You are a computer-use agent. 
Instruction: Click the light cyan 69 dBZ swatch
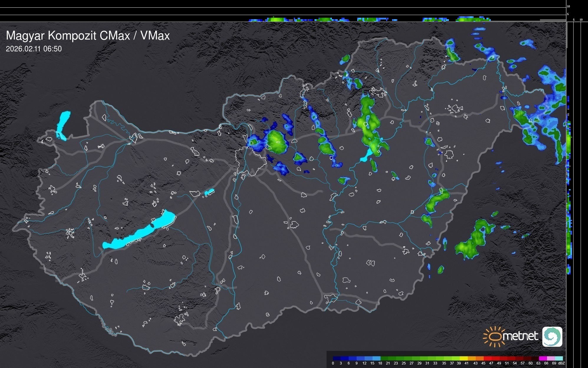(x=559, y=358)
